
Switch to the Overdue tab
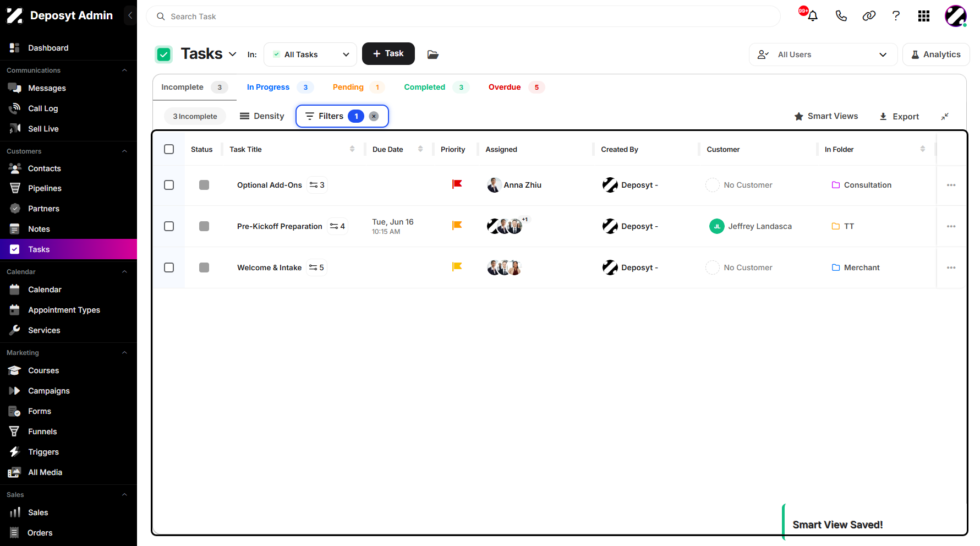coord(516,87)
